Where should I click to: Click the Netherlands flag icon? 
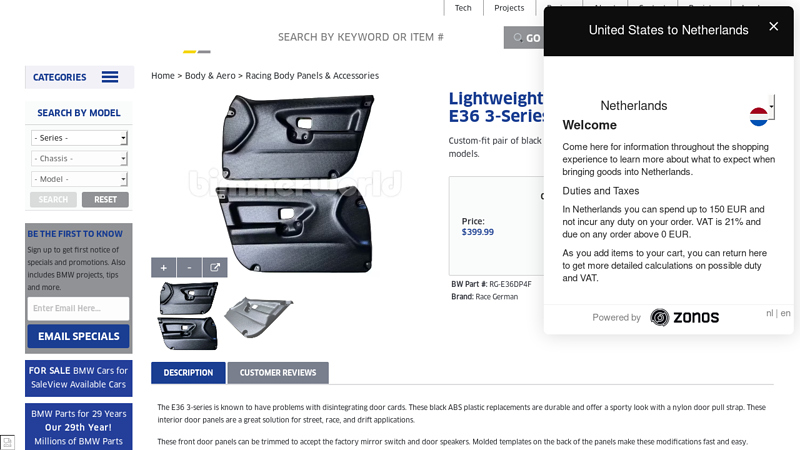coord(760,115)
